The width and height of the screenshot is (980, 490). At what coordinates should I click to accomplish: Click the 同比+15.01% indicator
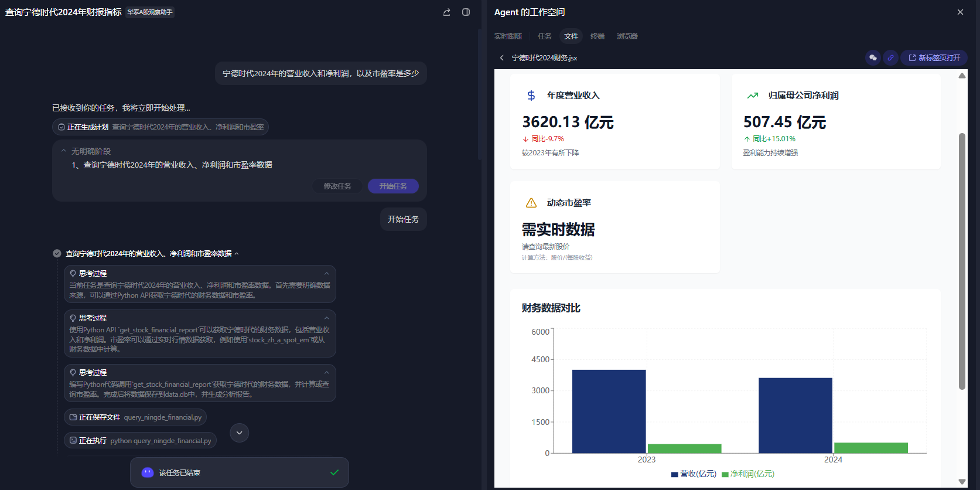point(769,139)
